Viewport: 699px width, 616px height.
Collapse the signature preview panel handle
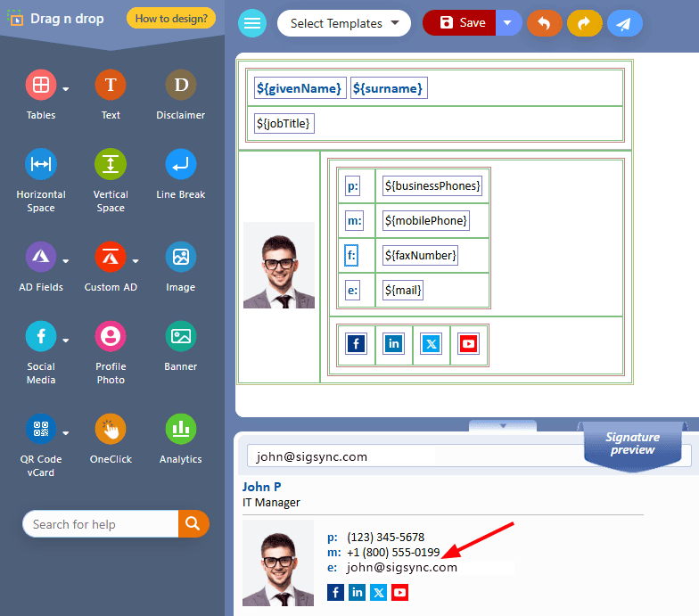(503, 426)
